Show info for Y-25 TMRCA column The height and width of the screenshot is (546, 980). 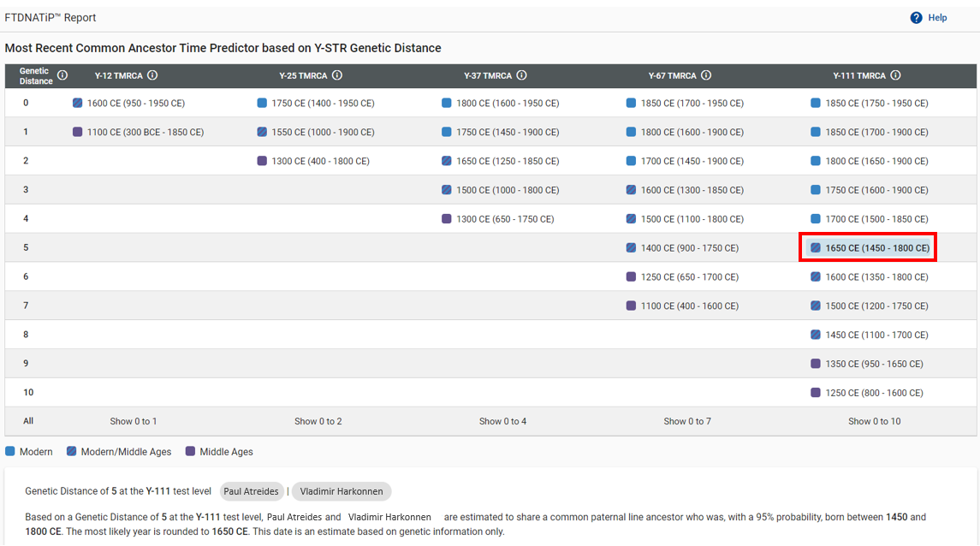[337, 75]
